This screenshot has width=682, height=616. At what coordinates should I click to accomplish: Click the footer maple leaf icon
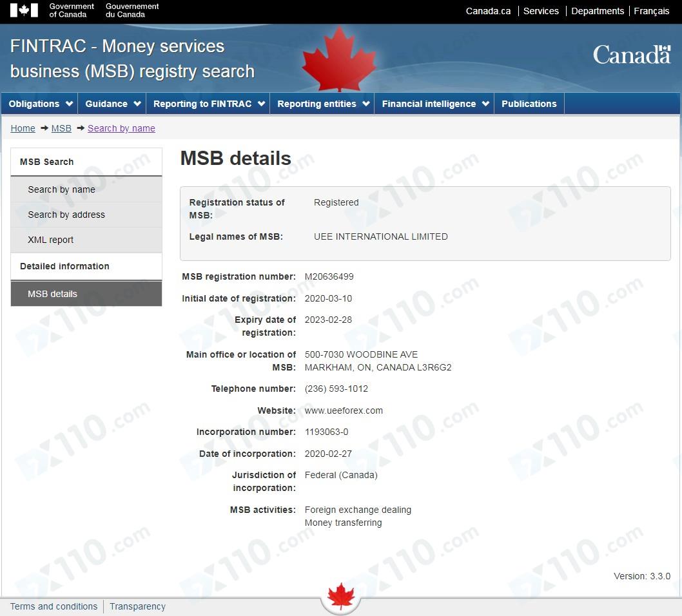click(341, 596)
